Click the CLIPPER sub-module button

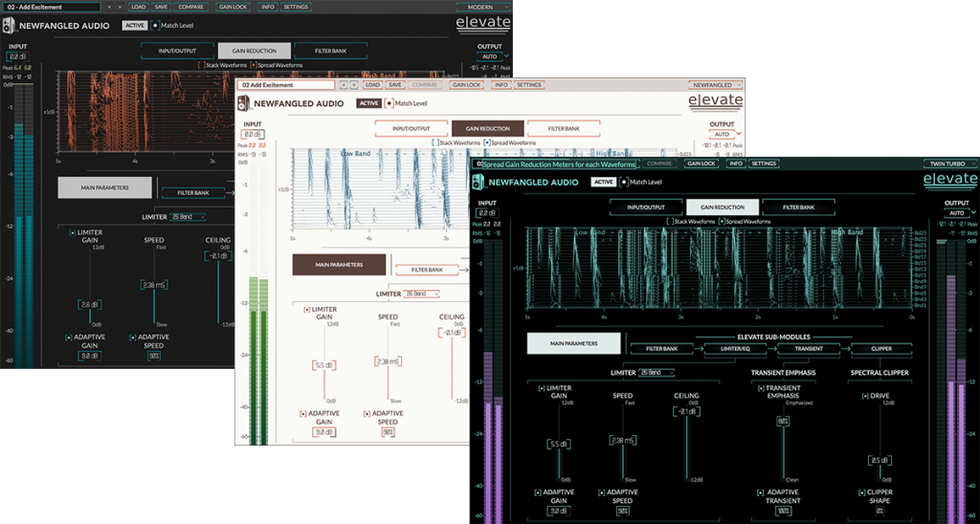[881, 348]
